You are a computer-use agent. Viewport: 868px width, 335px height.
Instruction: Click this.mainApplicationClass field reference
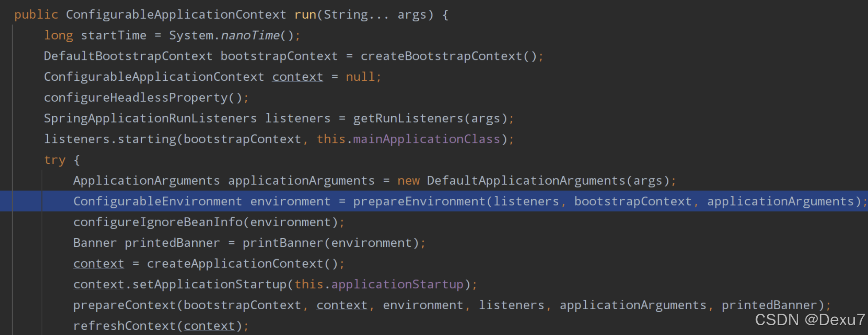[408, 139]
